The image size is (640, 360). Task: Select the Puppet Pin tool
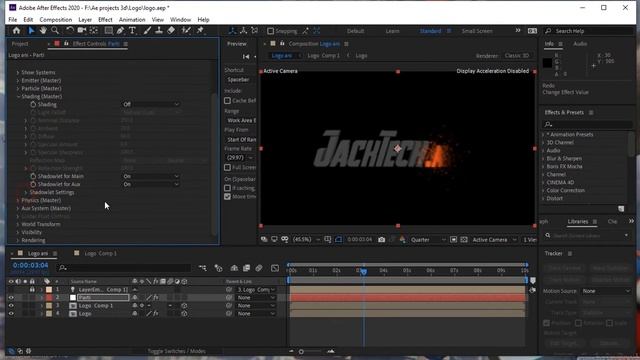click(200, 31)
